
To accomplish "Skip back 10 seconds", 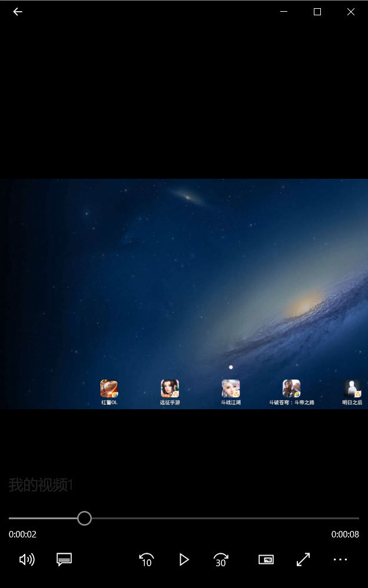I will 147,560.
